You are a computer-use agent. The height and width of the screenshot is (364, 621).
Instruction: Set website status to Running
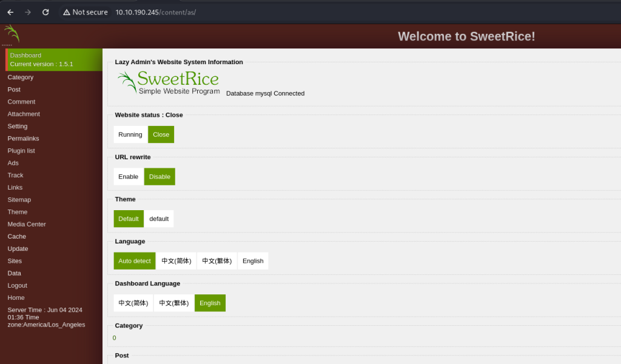click(130, 134)
